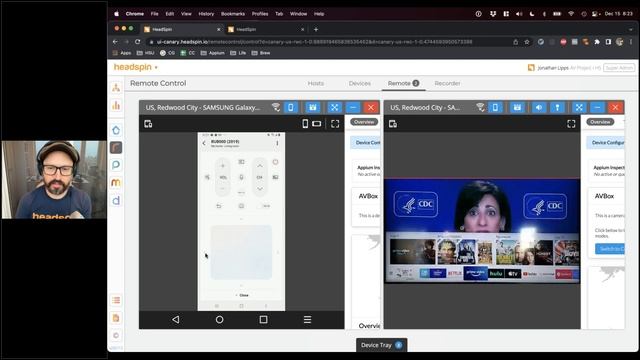Click blue phone icon in Galaxy device header
Viewport: 640px width, 360px height.
coord(291,107)
